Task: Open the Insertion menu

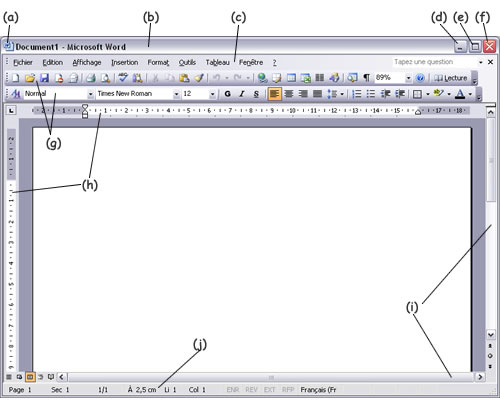Action: 125,62
